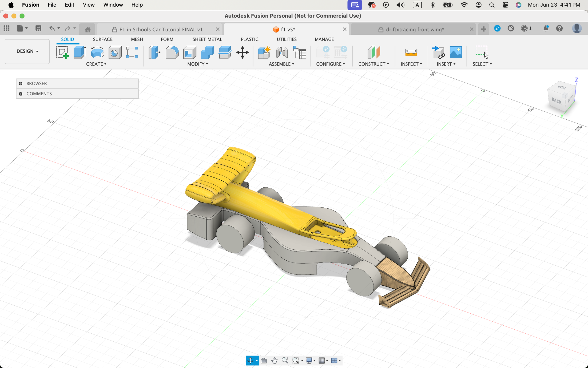The image size is (588, 368).
Task: Click the BACK face of ViewCube
Action: coord(556,101)
